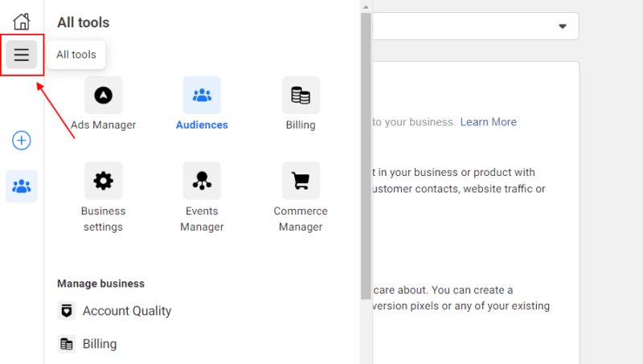Open the Audiences tool tile
Image resolution: width=643 pixels, height=364 pixels.
pos(202,95)
